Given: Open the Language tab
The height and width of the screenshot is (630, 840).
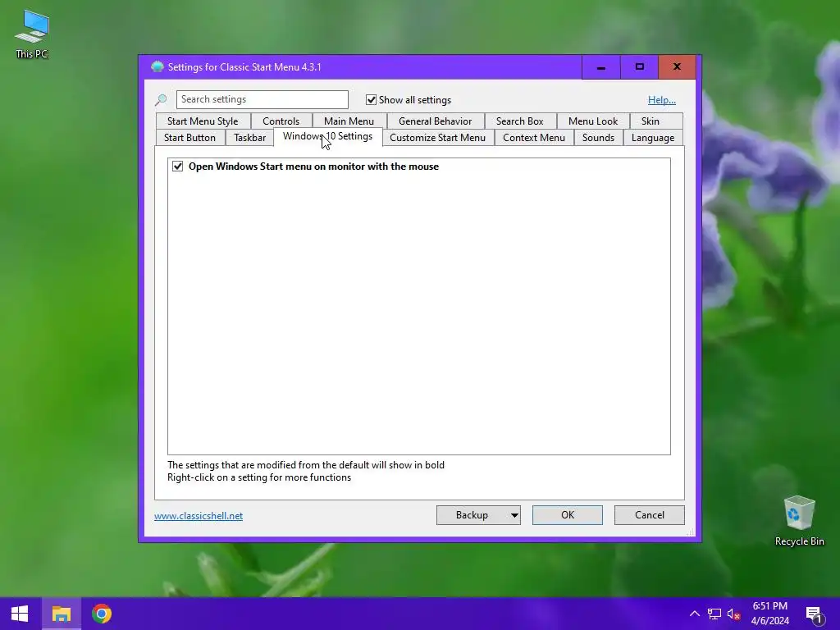Looking at the screenshot, I should [x=652, y=138].
